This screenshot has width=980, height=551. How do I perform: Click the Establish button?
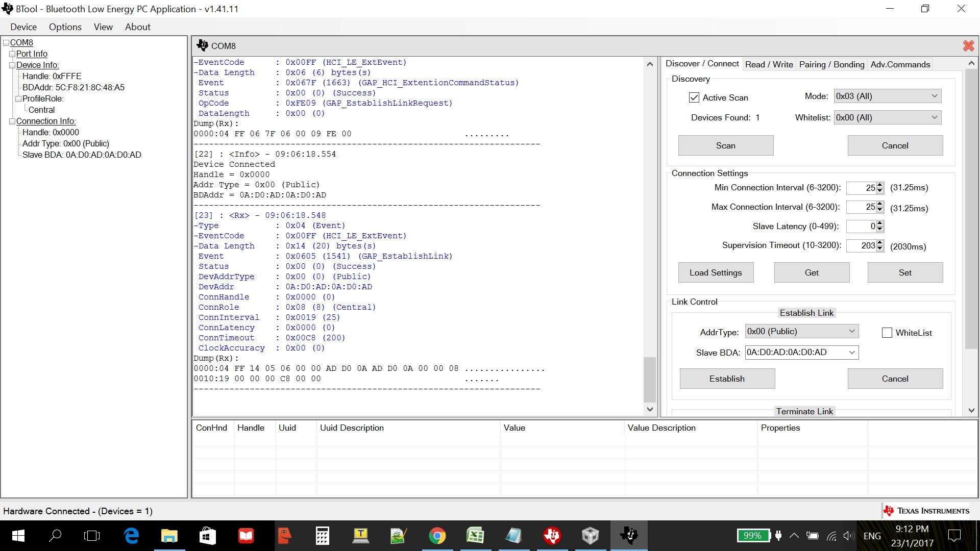tap(727, 379)
